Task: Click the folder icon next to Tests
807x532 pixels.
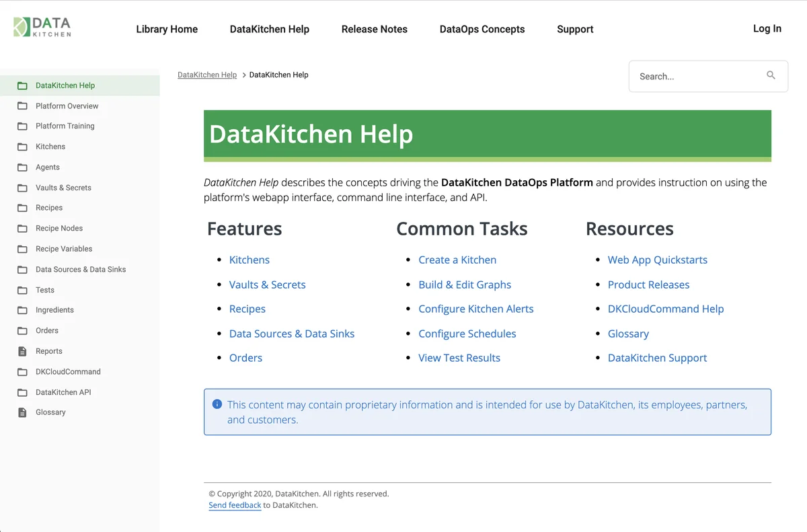Action: tap(22, 290)
